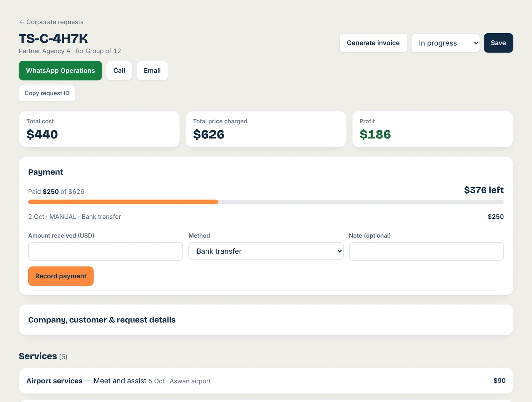532x402 pixels.
Task: Select the request ID TS-C-4H7K heading
Action: 54,39
